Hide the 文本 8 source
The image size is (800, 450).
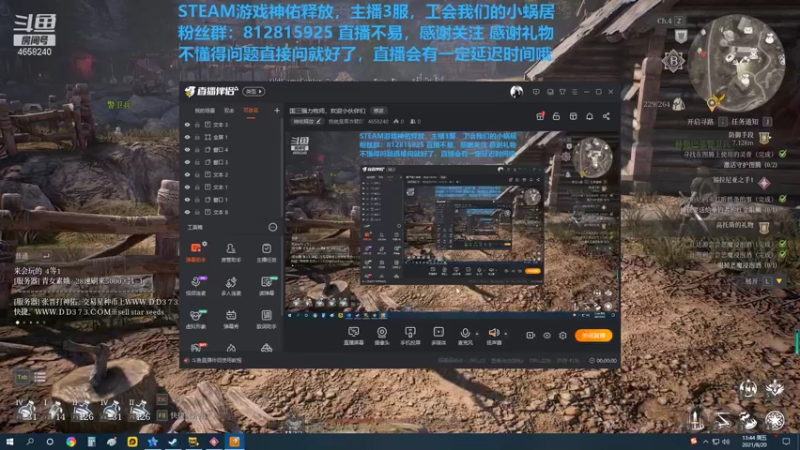coord(187,212)
